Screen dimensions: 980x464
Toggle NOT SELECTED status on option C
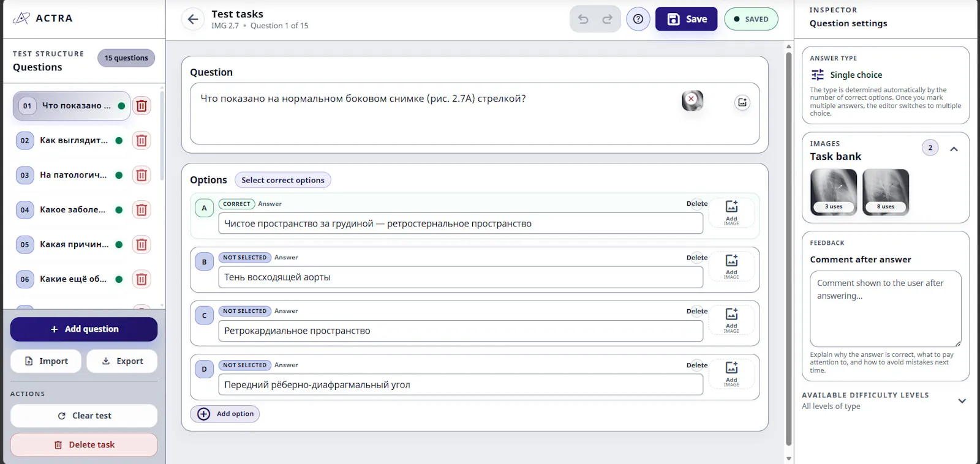pyautogui.click(x=245, y=311)
